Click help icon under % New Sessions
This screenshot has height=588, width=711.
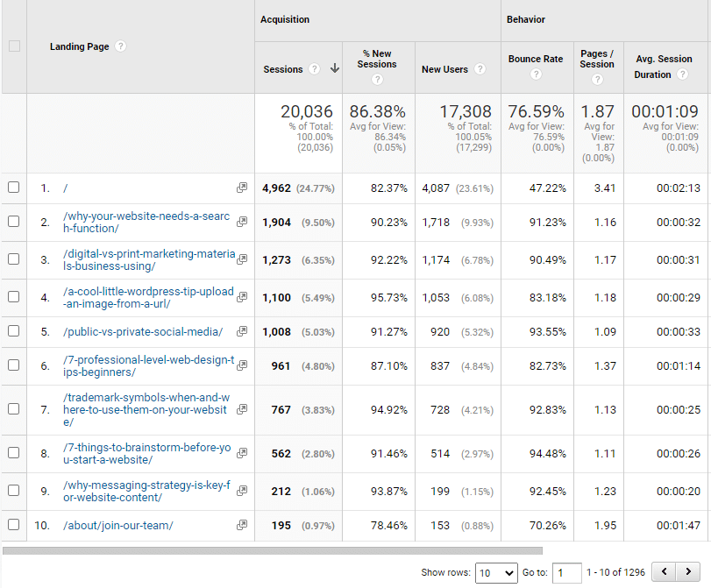pos(377,80)
